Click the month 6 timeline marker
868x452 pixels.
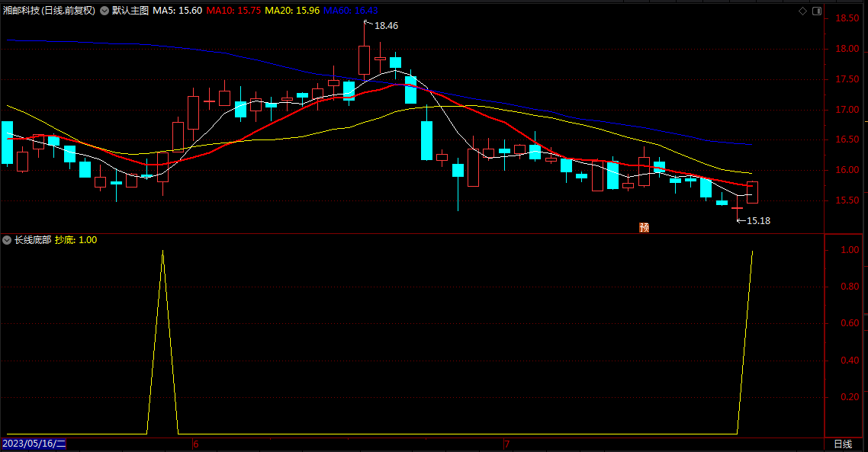(x=195, y=444)
